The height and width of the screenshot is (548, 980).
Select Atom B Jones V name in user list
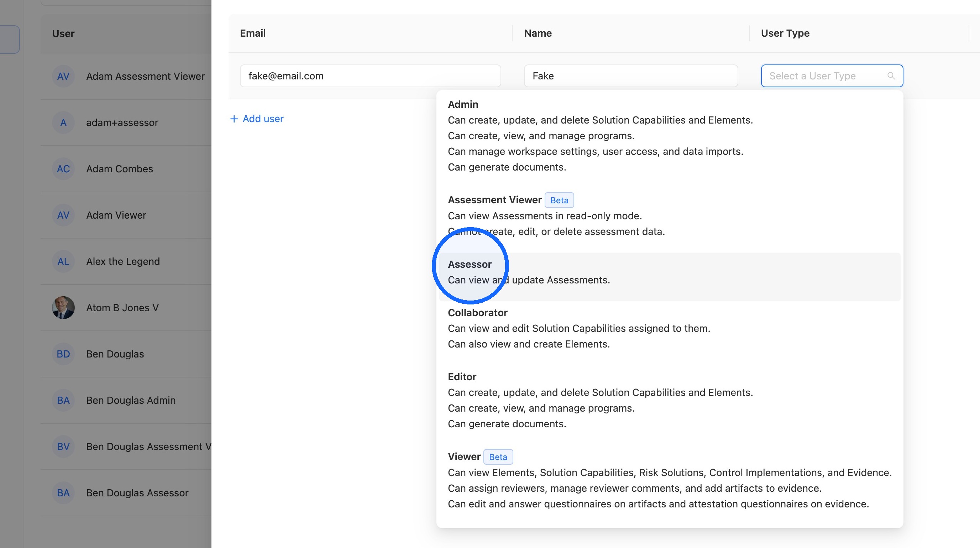pyautogui.click(x=122, y=308)
